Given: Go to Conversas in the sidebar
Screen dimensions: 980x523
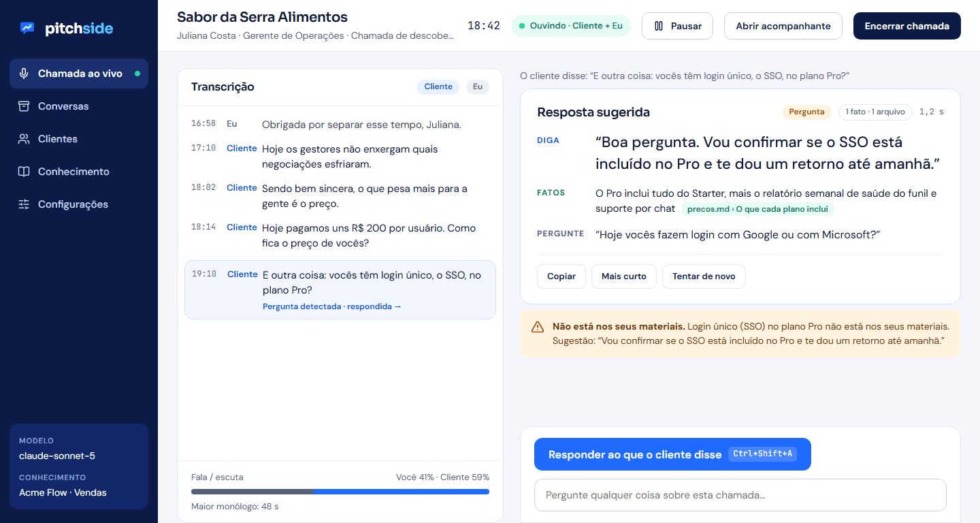Looking at the screenshot, I should [79, 106].
